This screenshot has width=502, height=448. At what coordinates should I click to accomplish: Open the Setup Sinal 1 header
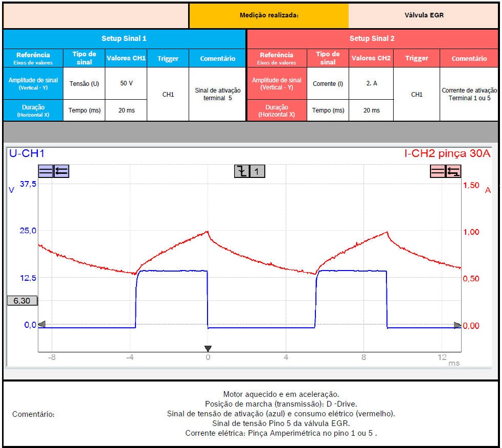click(x=124, y=38)
